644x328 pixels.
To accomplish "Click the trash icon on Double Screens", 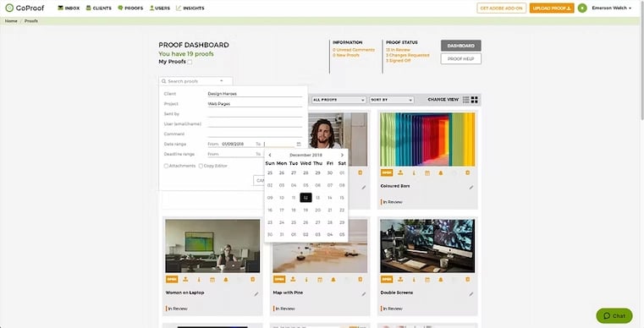I will pyautogui.click(x=467, y=280).
